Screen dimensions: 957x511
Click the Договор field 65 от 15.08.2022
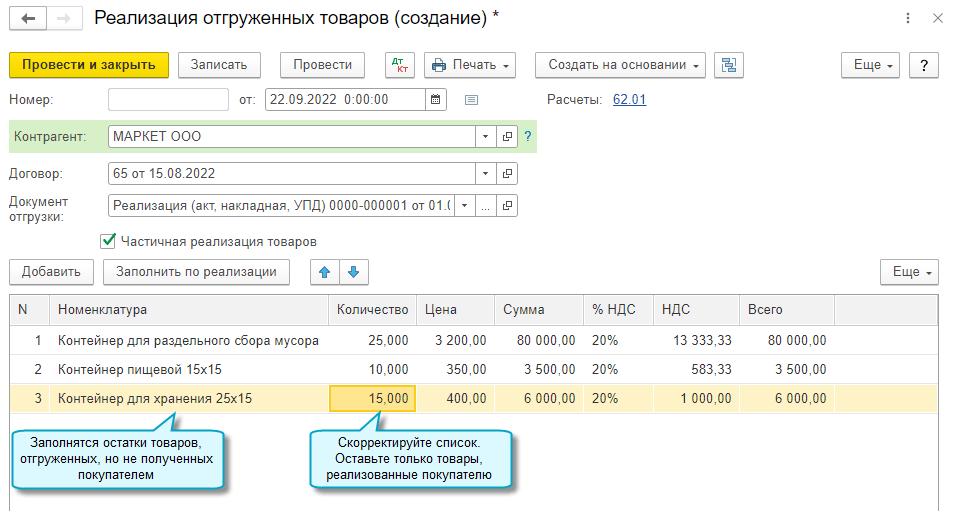pos(292,173)
